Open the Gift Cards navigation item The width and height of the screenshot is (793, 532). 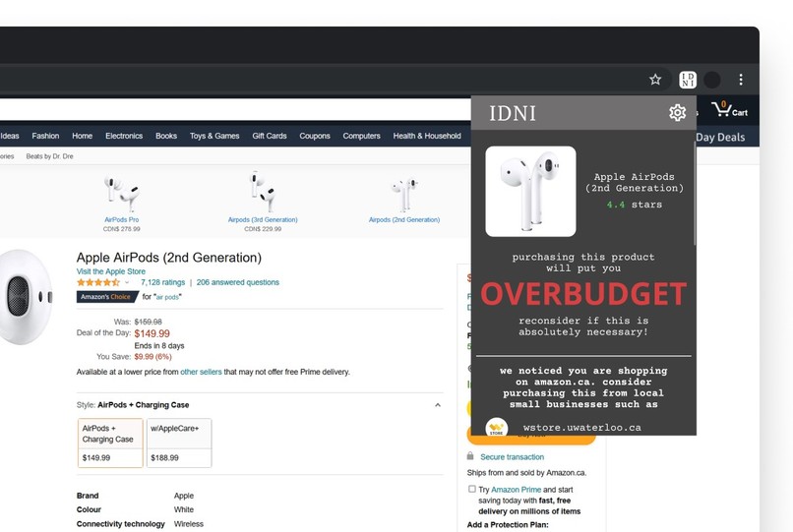pos(270,136)
